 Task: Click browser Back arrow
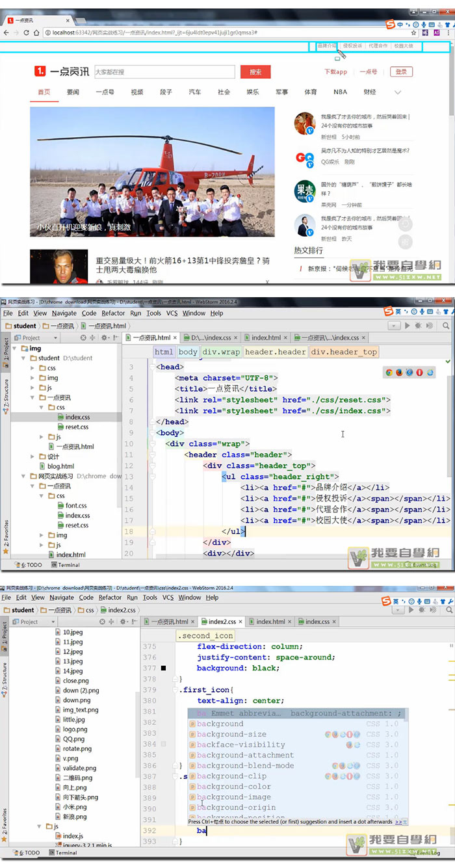6,33
